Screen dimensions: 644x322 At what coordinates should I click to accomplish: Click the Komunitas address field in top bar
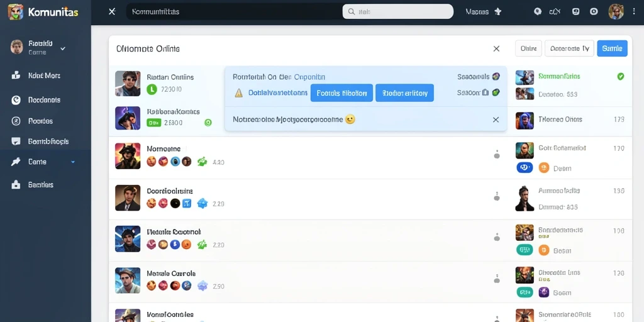[x=234, y=11]
